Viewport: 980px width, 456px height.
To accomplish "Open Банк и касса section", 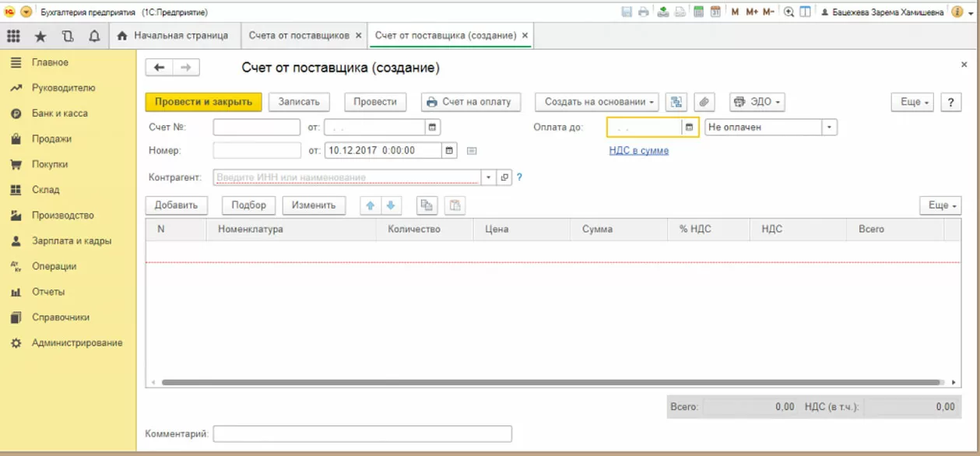I will (60, 114).
